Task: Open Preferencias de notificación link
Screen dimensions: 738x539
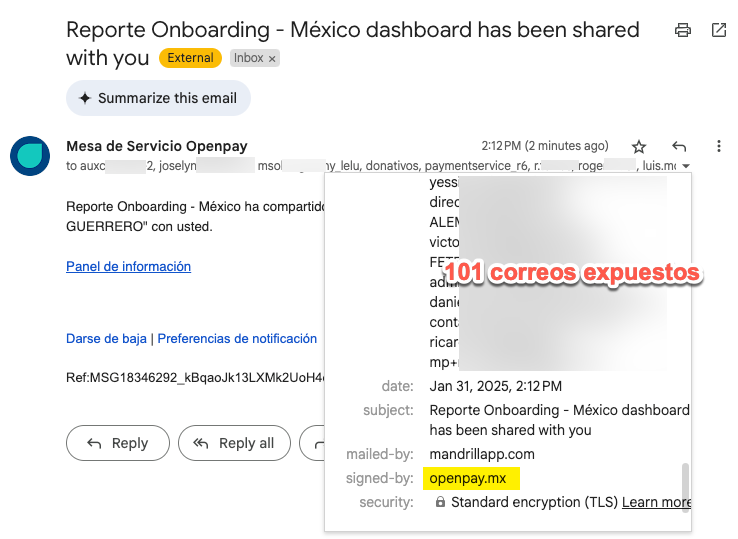Action: click(x=237, y=338)
